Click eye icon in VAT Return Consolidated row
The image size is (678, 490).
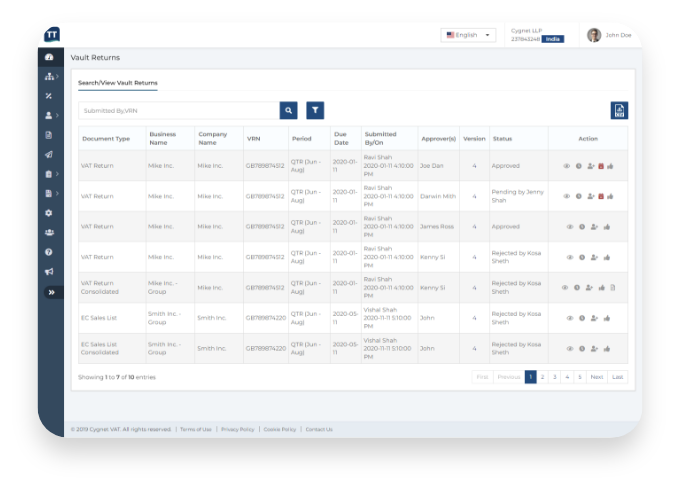[x=565, y=288]
